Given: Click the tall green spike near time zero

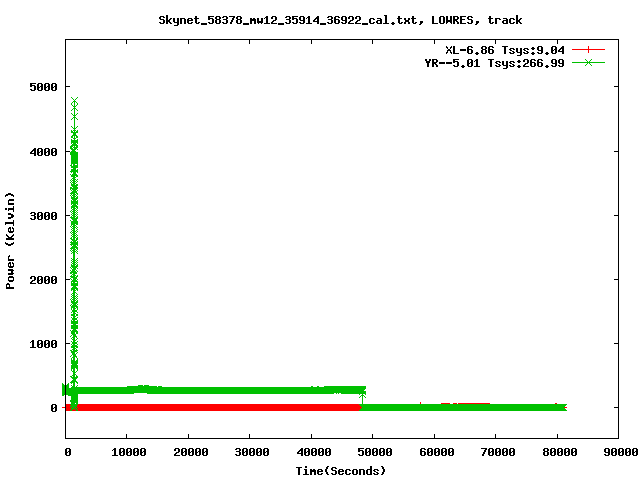Looking at the screenshot, I should 74,253.
